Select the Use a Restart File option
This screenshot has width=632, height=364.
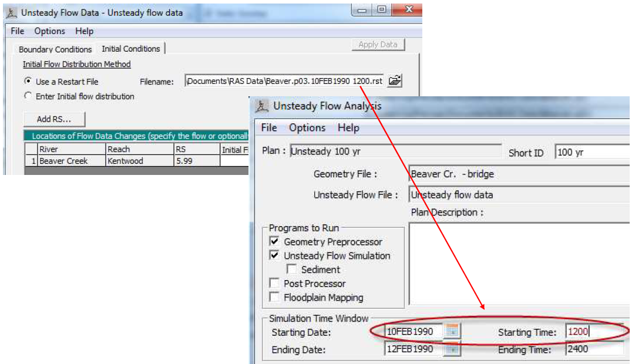coord(28,82)
